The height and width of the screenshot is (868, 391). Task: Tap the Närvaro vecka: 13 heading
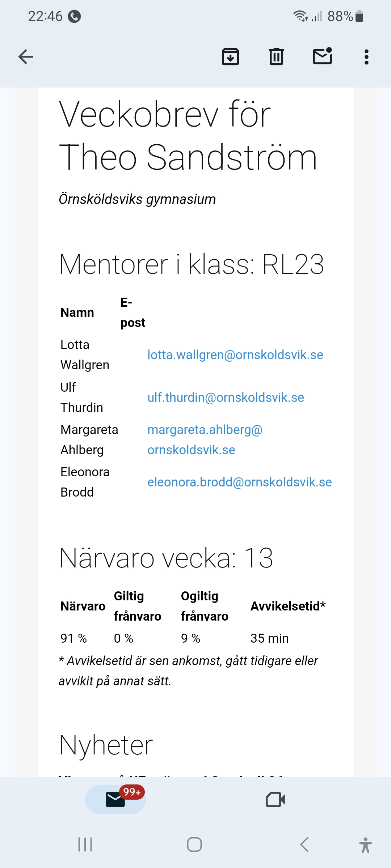tap(166, 558)
